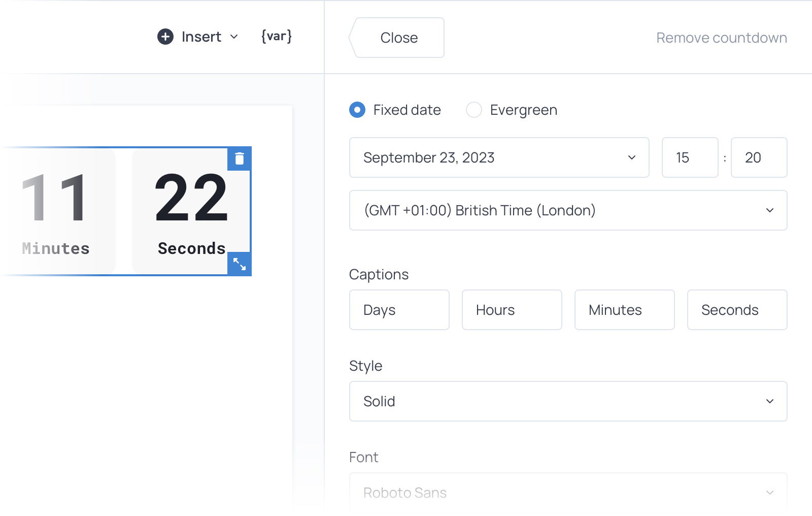Click the resize arrows on the countdown
Screen dimensions: 812x516
click(240, 264)
